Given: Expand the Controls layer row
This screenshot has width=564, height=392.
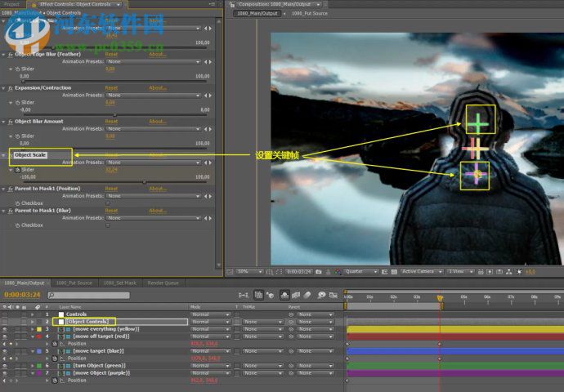Looking at the screenshot, I should click(33, 314).
